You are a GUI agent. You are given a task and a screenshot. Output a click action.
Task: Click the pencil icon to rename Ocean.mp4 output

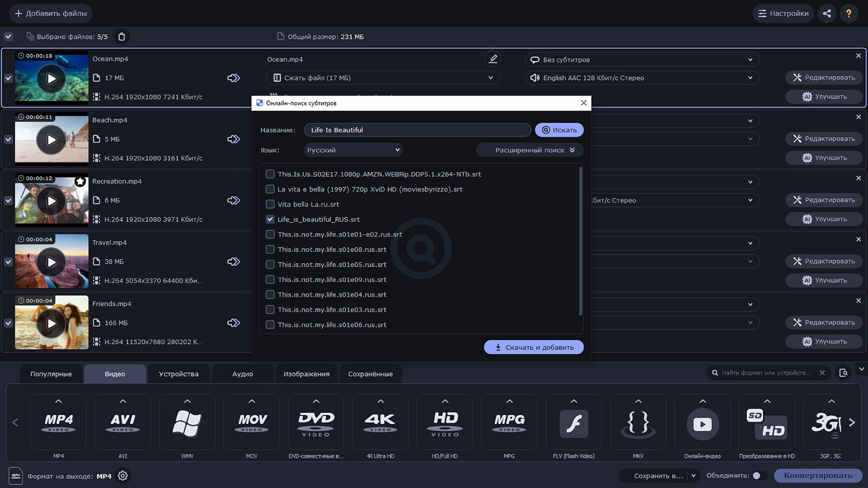[x=493, y=59]
